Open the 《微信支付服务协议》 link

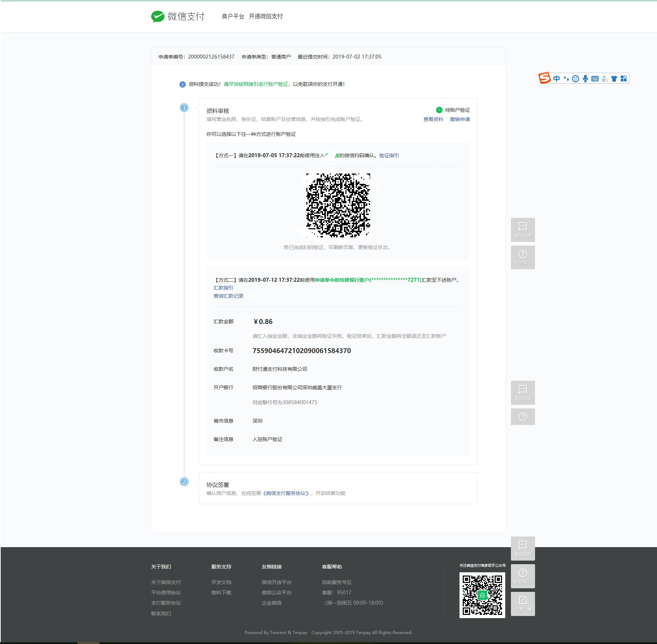click(x=286, y=493)
